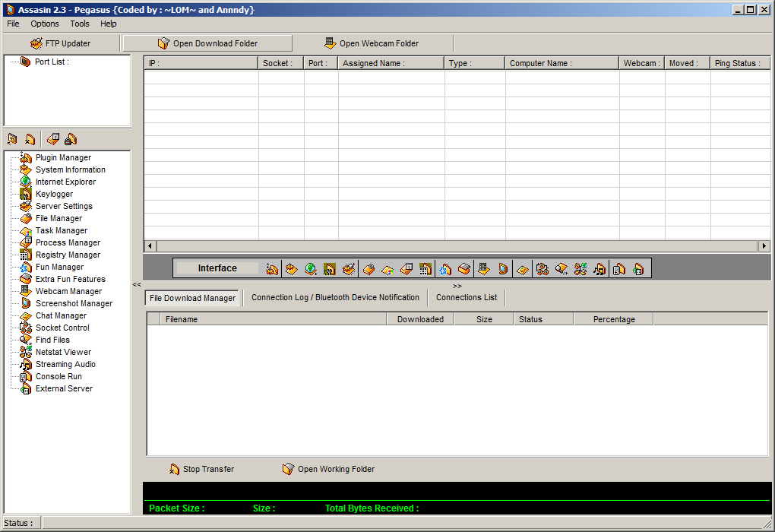Image resolution: width=775 pixels, height=532 pixels.
Task: Click the Streaming Audio icon
Action: [26, 365]
